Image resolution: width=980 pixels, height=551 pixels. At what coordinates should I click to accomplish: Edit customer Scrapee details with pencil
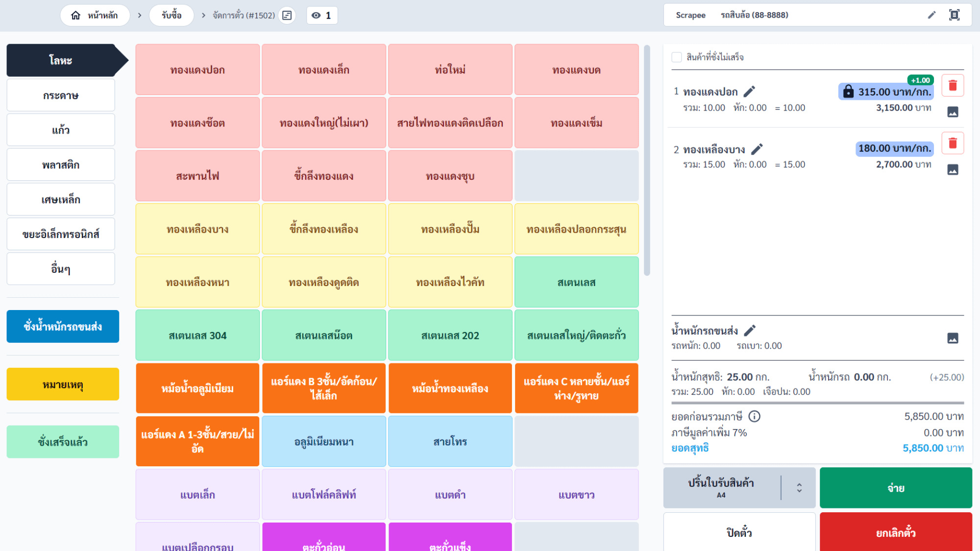coord(931,15)
